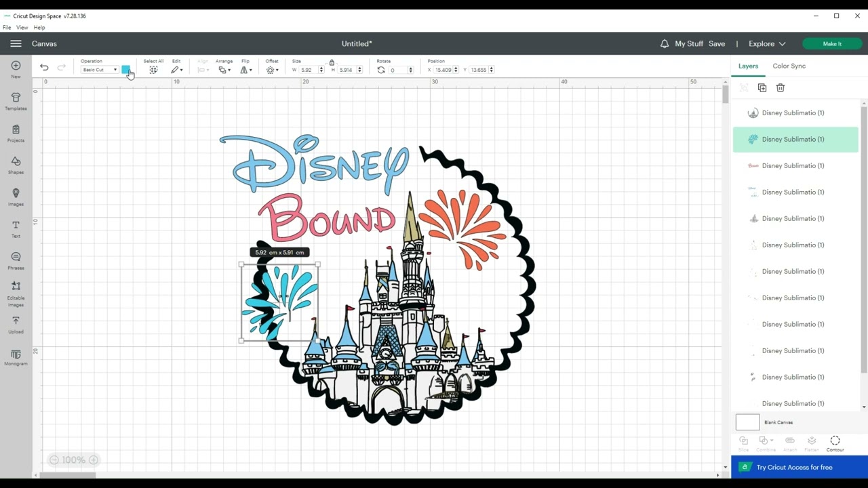
Task: Select the castle silhouette layer
Action: point(795,218)
